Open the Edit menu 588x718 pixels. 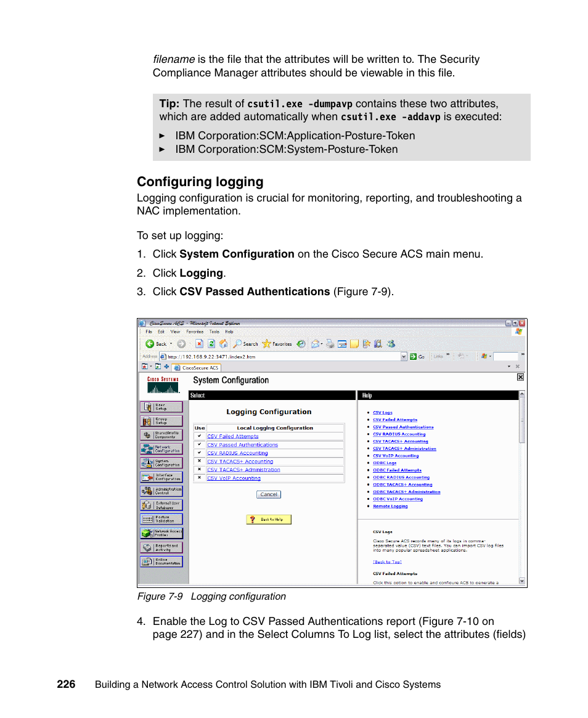click(x=161, y=332)
